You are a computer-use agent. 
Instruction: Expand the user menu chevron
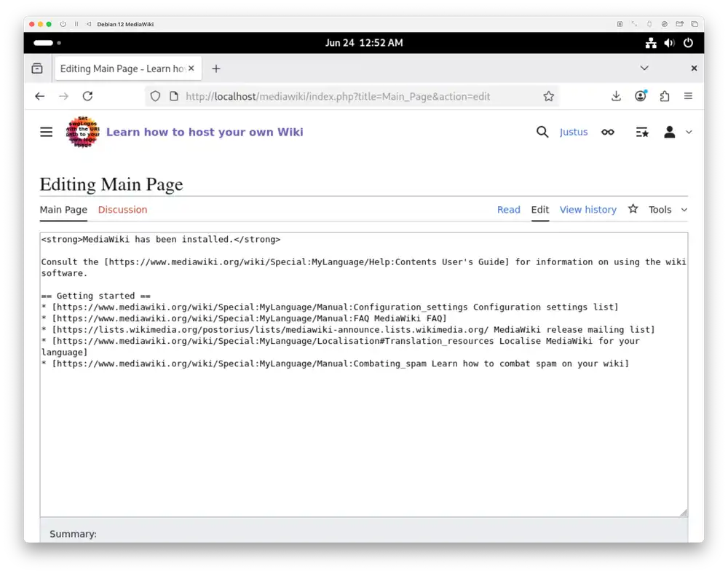pyautogui.click(x=689, y=133)
